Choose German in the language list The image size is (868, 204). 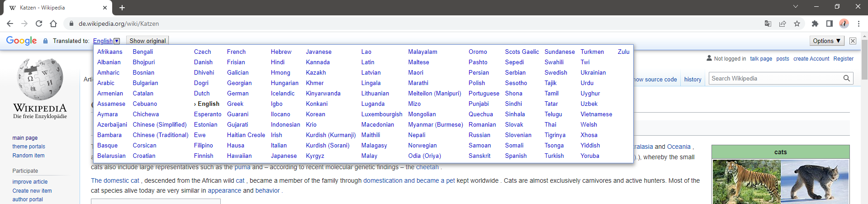[x=238, y=93]
